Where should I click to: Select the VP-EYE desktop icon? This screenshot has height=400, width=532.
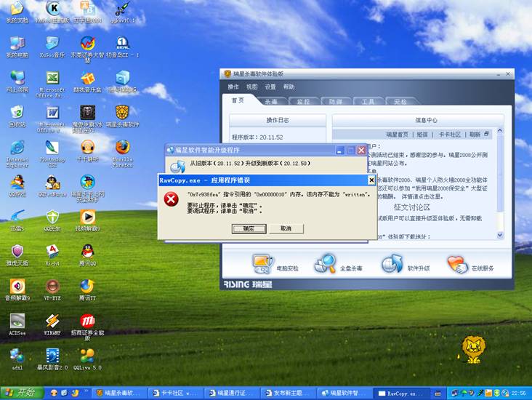[52, 289]
